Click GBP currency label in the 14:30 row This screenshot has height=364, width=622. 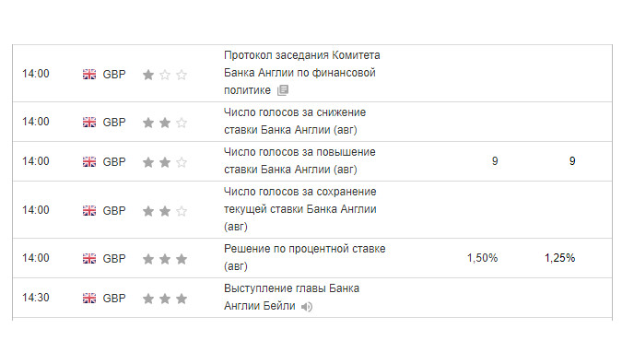(x=114, y=299)
